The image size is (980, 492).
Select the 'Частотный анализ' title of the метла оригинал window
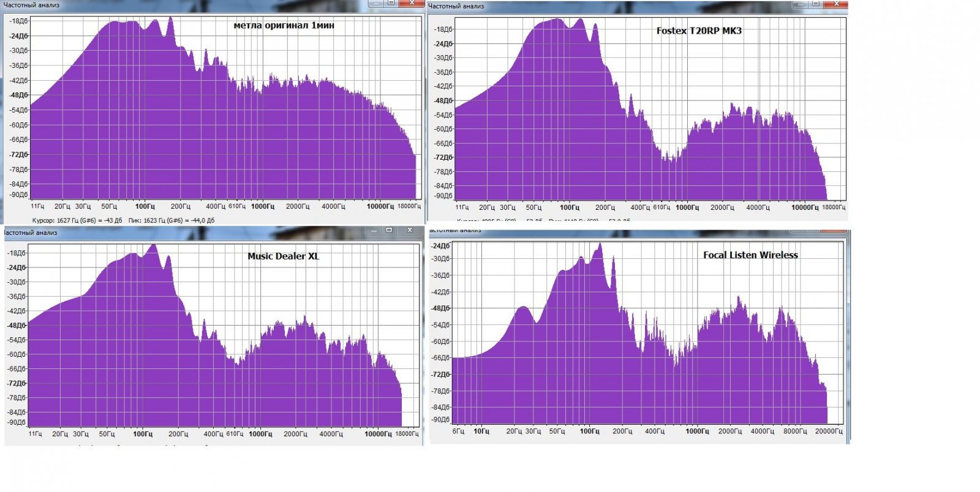pyautogui.click(x=30, y=5)
